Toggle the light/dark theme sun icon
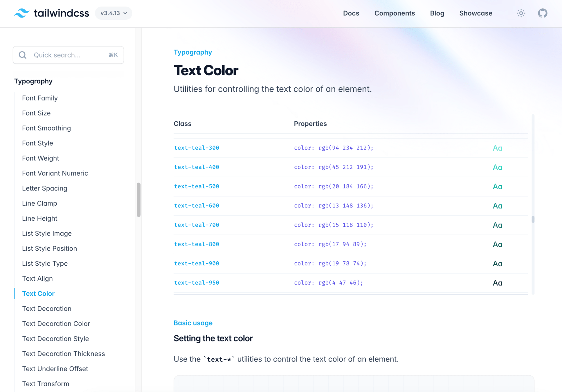The image size is (562, 392). click(521, 13)
